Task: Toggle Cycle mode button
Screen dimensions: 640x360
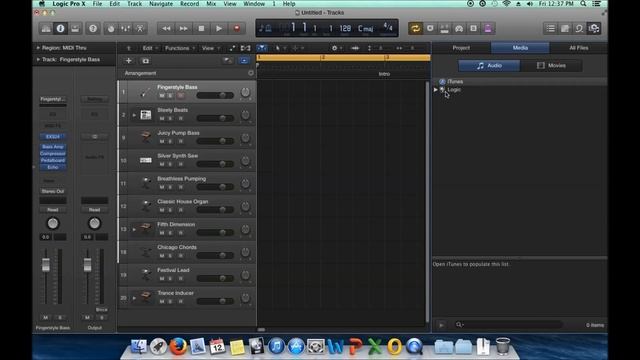Action: [415, 28]
